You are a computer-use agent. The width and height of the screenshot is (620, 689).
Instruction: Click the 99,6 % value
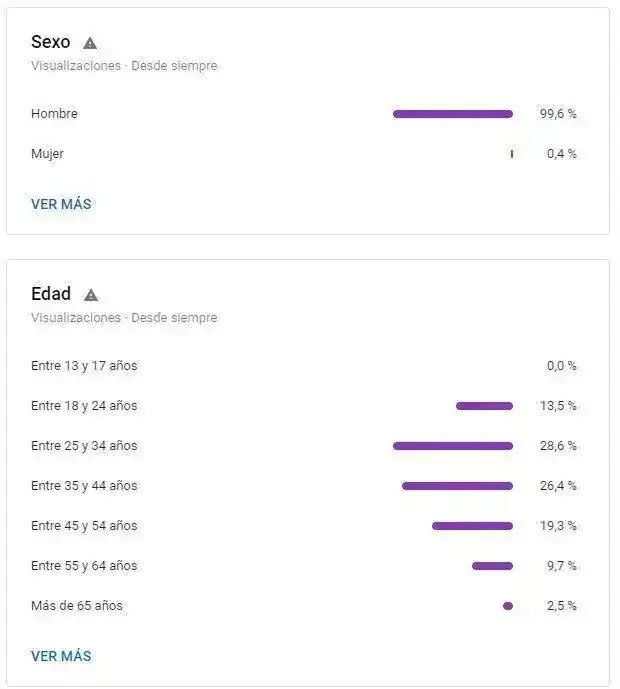(x=558, y=114)
